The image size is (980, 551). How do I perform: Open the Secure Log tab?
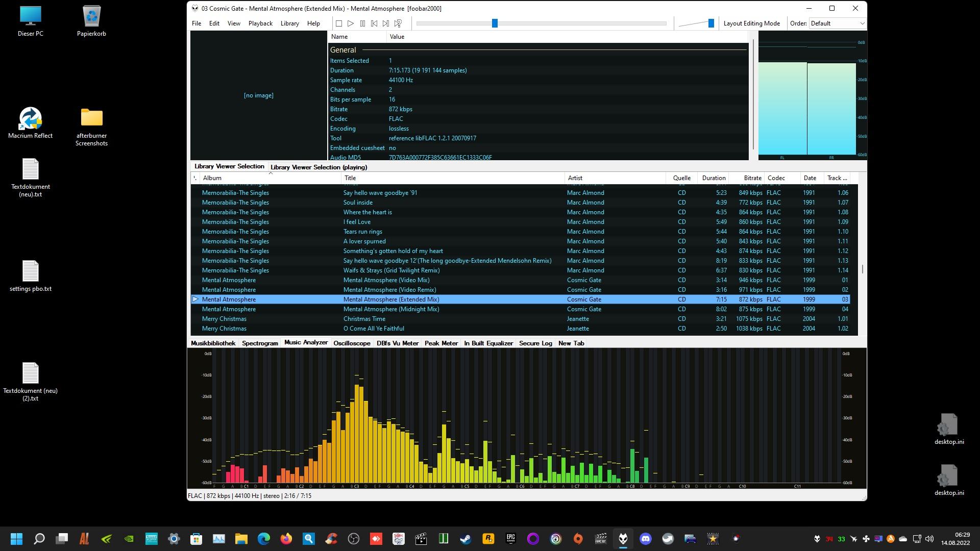535,343
